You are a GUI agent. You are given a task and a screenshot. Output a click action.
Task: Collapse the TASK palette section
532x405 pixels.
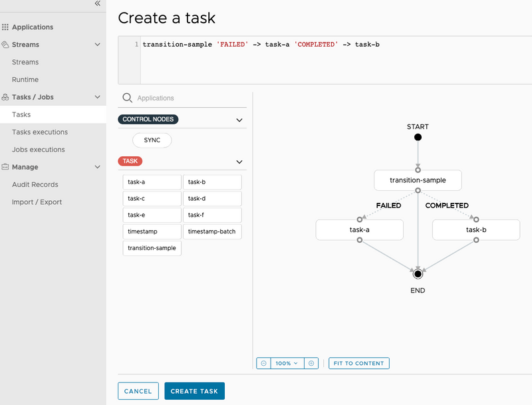(x=239, y=161)
